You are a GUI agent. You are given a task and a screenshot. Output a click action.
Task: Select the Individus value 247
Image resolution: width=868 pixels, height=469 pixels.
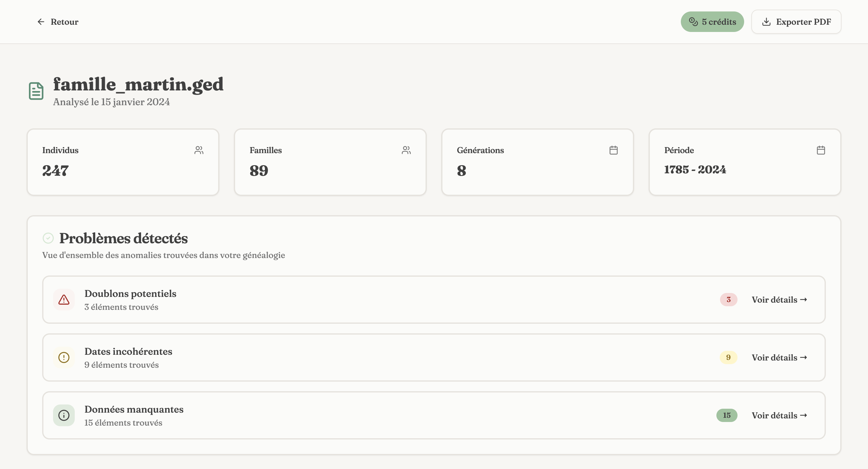(x=55, y=171)
